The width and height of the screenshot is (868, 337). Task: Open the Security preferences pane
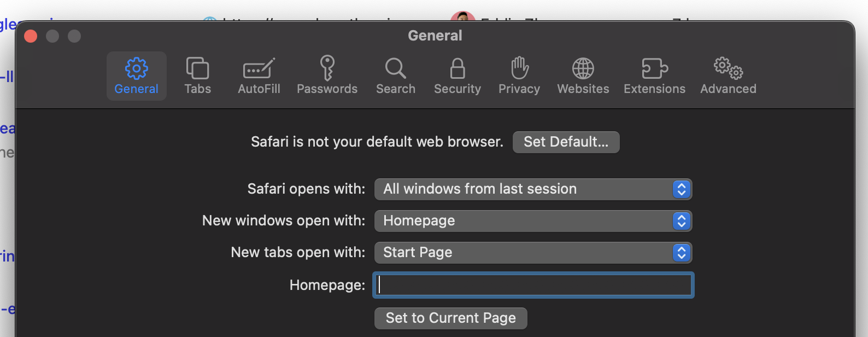(457, 75)
